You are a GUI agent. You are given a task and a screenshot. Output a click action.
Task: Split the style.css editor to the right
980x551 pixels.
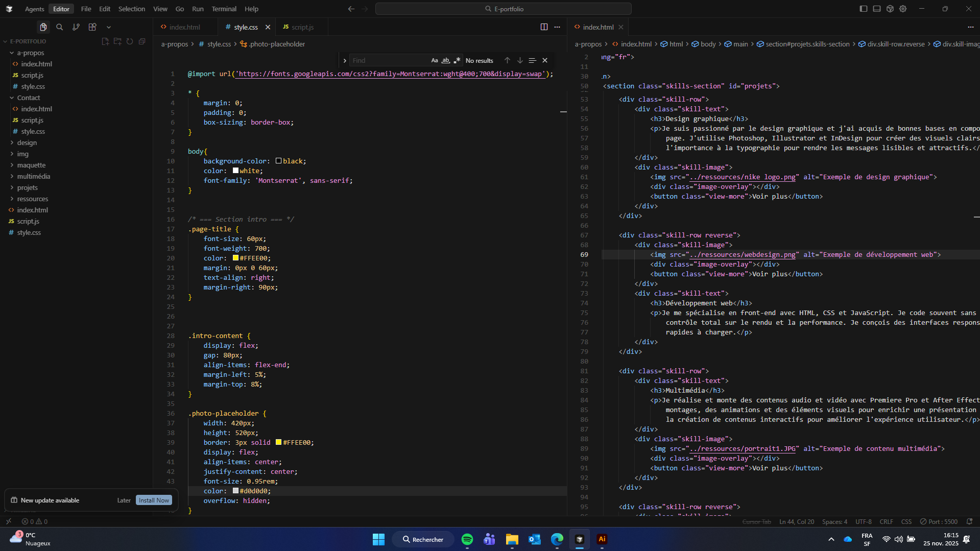coord(544,27)
